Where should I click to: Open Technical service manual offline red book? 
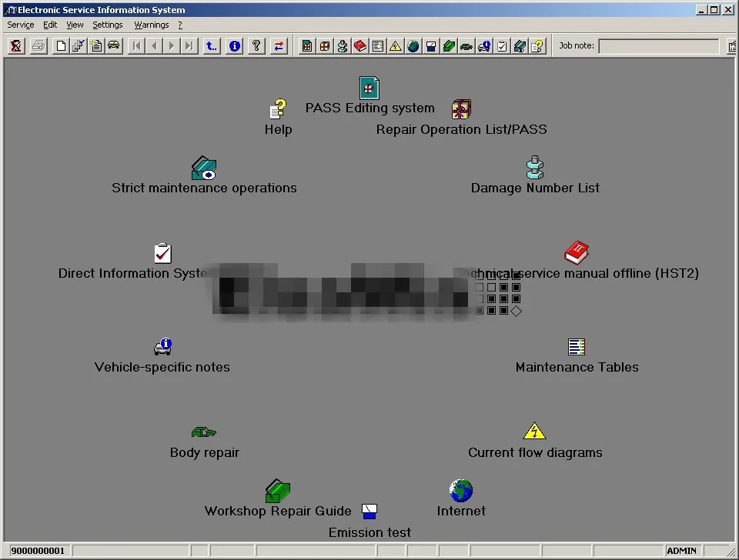(577, 252)
